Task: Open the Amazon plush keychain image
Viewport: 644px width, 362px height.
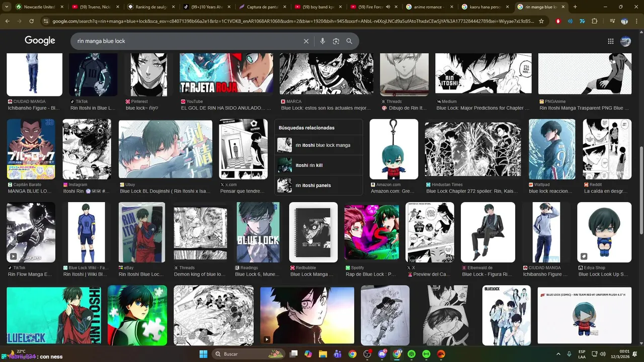Action: (394, 149)
